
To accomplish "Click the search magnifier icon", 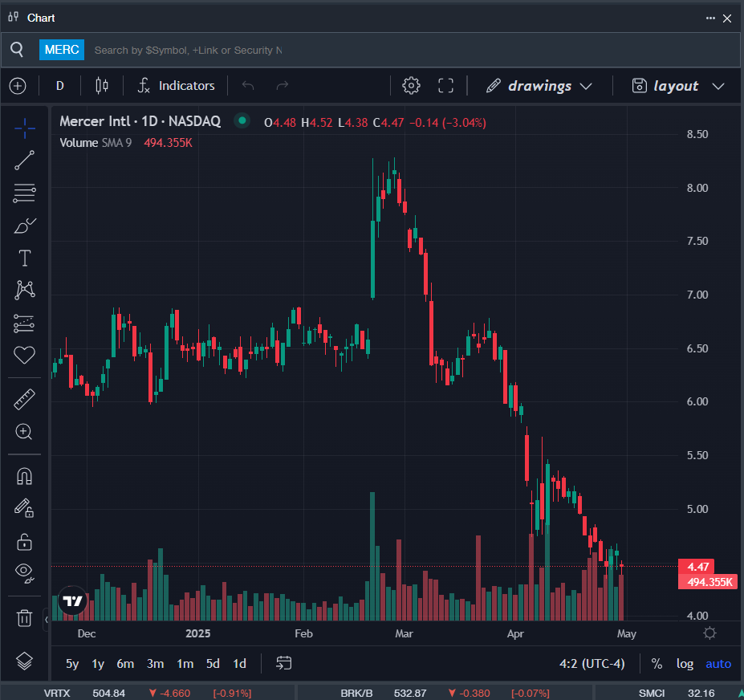I will [x=17, y=49].
